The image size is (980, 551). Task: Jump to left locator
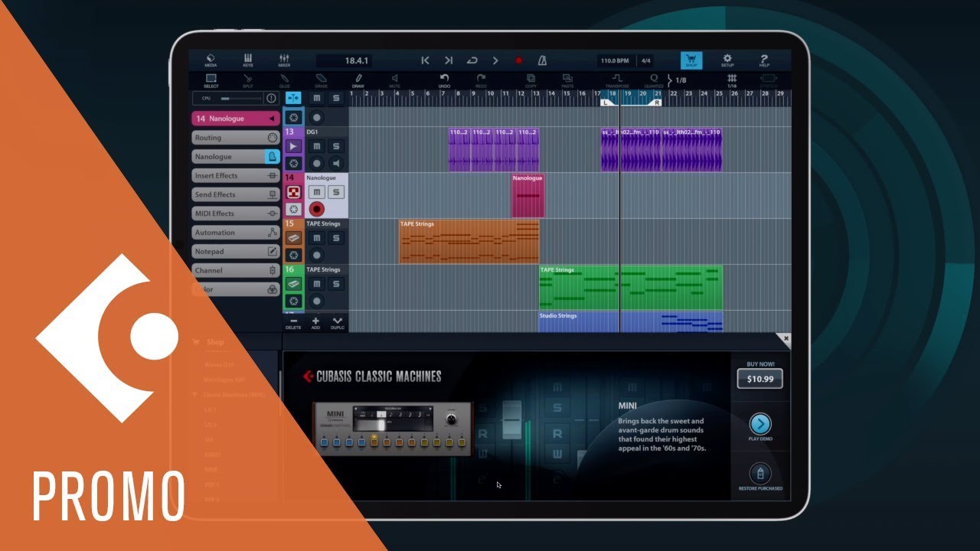pos(426,60)
